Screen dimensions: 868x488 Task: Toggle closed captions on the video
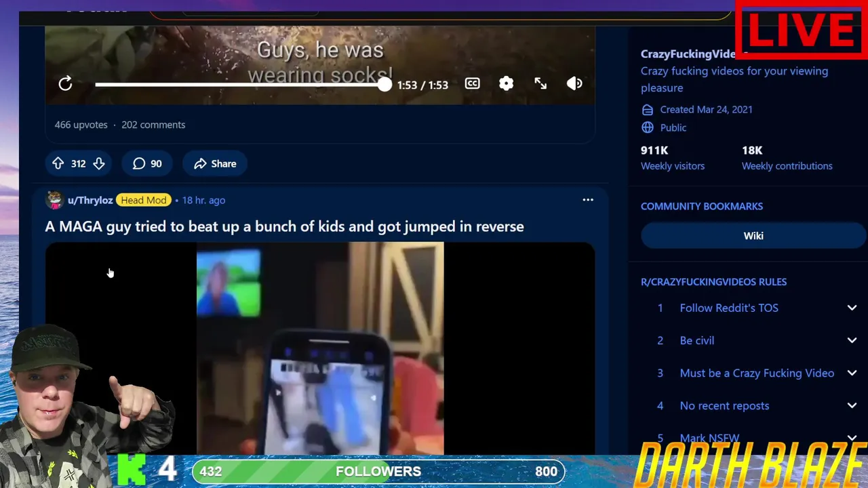[x=473, y=83]
